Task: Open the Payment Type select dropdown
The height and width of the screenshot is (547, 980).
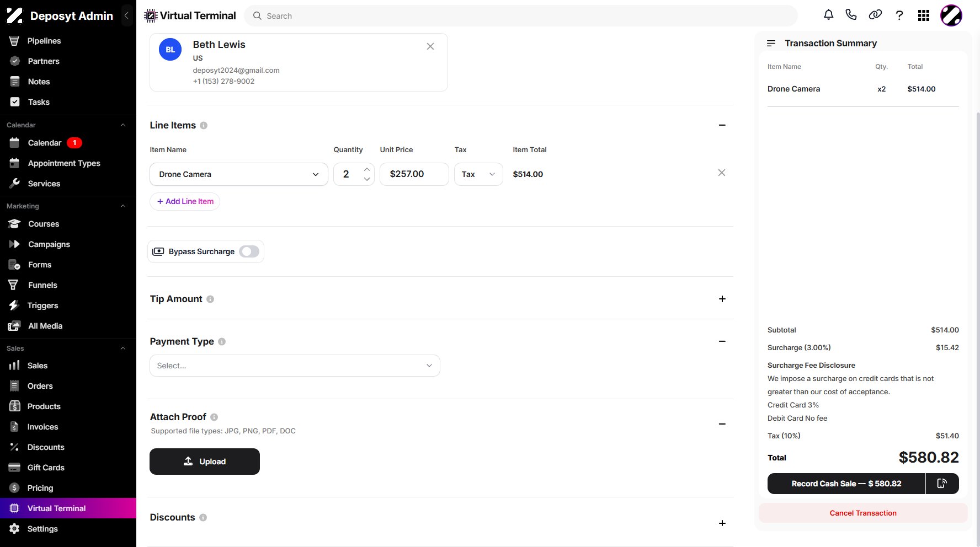Action: tap(295, 366)
